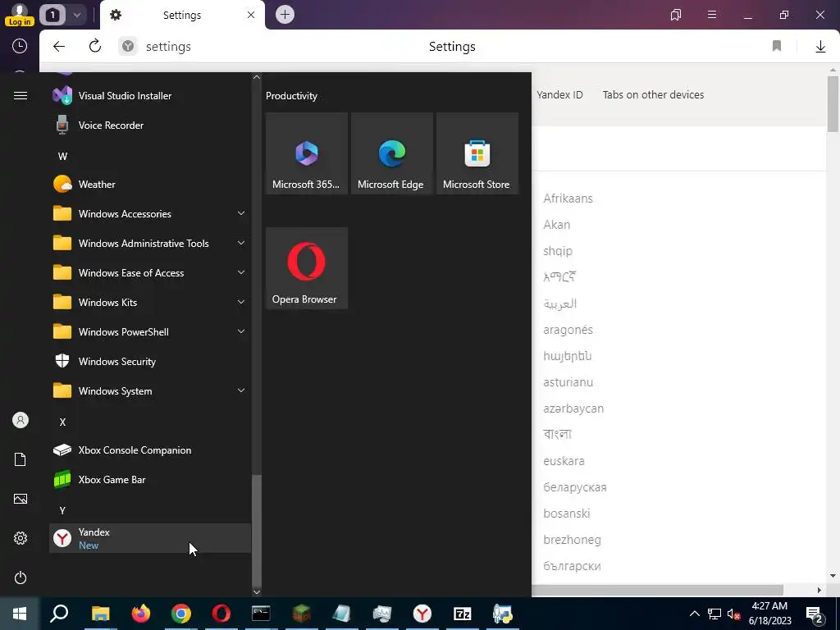Click the horizontal scrollbar in Settings page

tap(658, 590)
